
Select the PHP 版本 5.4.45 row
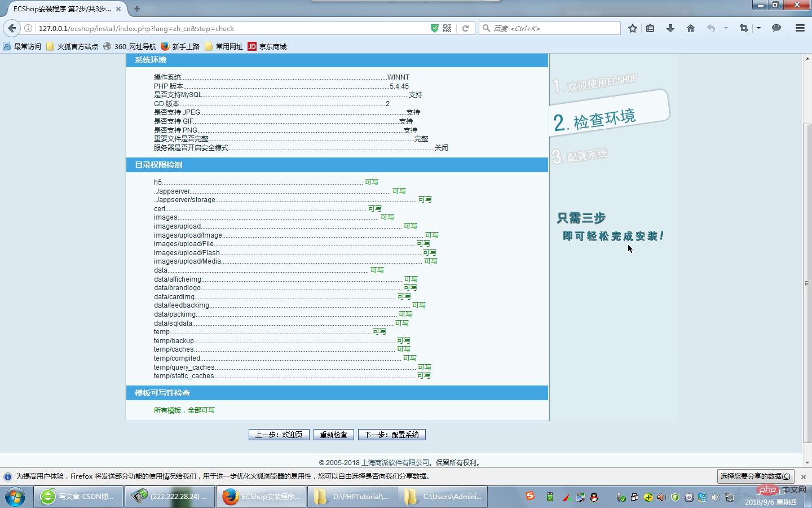[281, 86]
